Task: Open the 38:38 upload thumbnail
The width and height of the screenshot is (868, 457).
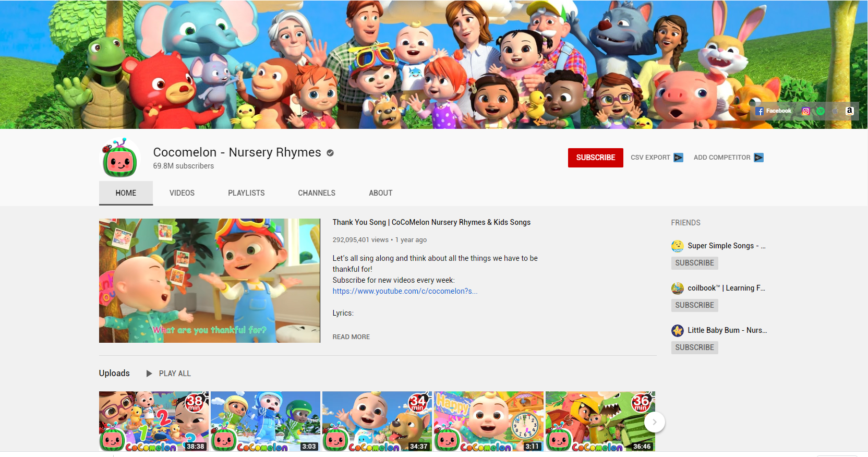Action: (x=154, y=422)
